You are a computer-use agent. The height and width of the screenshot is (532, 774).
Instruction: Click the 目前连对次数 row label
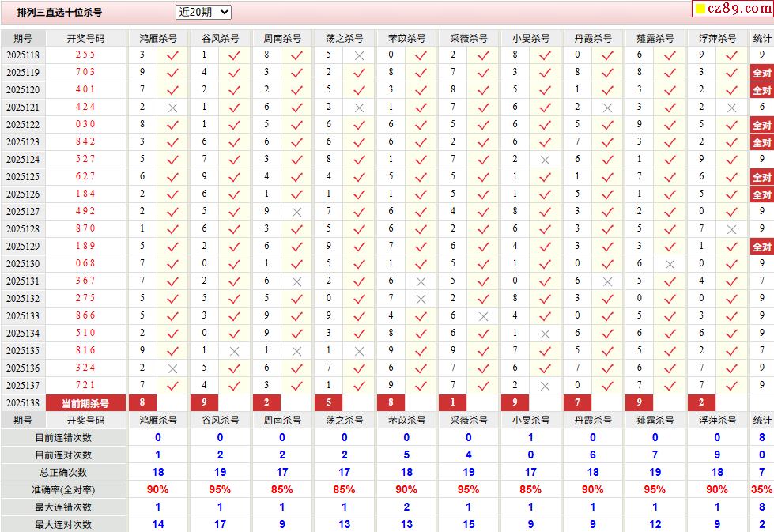tap(63, 455)
